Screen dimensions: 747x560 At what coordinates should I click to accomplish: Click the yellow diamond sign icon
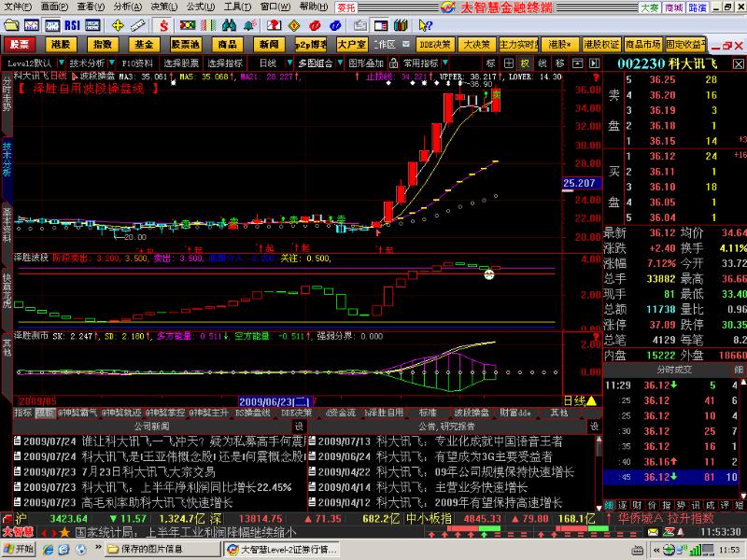pyautogui.click(x=294, y=25)
